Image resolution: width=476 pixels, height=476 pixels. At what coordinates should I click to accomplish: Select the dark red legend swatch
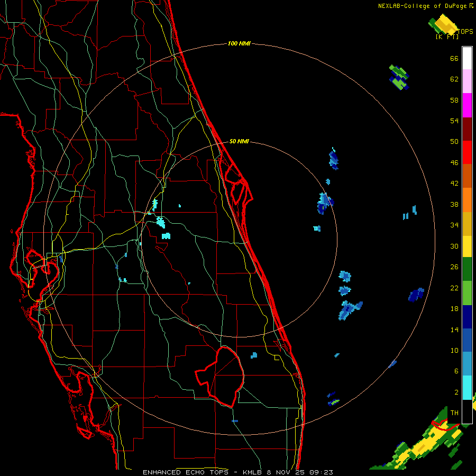click(467, 129)
